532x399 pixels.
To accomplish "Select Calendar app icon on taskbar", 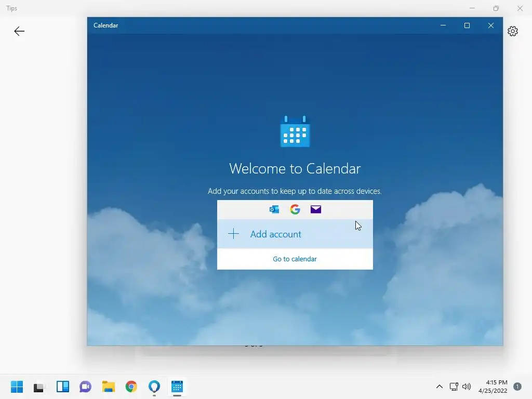I will click(177, 387).
